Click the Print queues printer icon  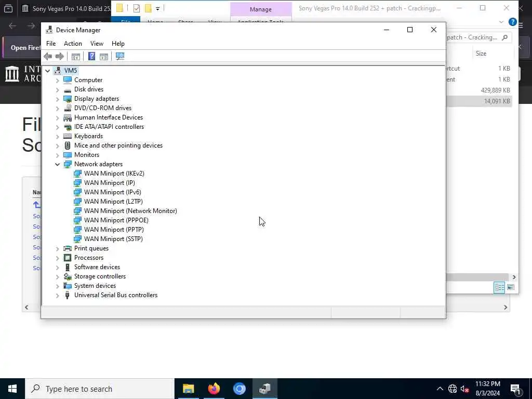[x=68, y=248]
